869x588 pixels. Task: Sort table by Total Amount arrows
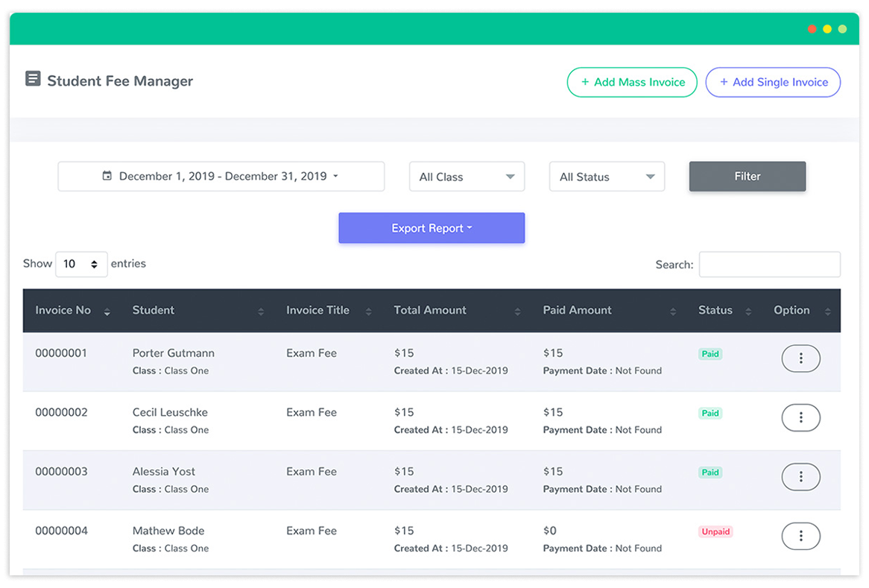[x=517, y=312]
